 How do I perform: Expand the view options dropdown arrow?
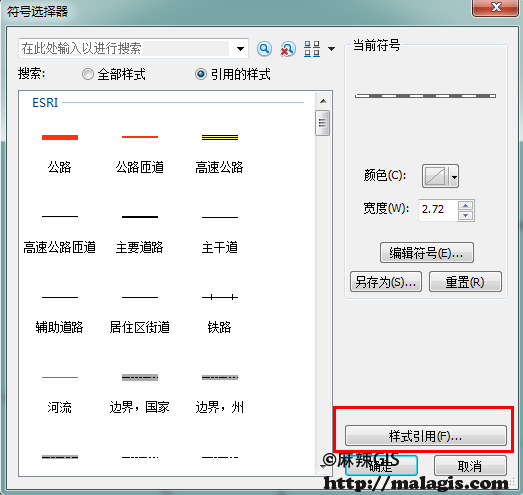coord(331,49)
